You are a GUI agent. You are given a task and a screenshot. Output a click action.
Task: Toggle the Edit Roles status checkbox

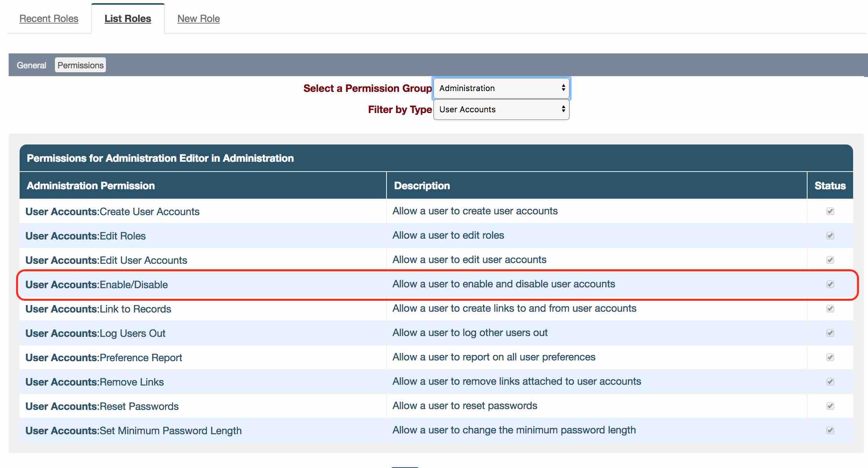pos(830,236)
